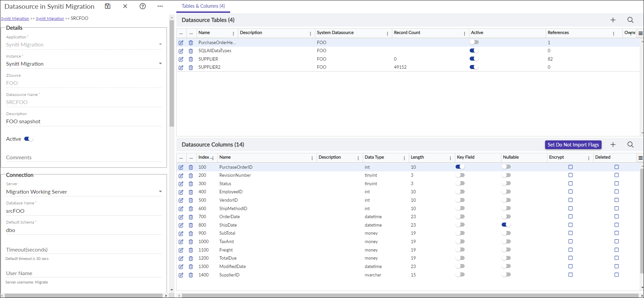Screen dimensions: 644x298
Task: Follow the second Syniti Migration breadcrumb link
Action: click(50, 19)
